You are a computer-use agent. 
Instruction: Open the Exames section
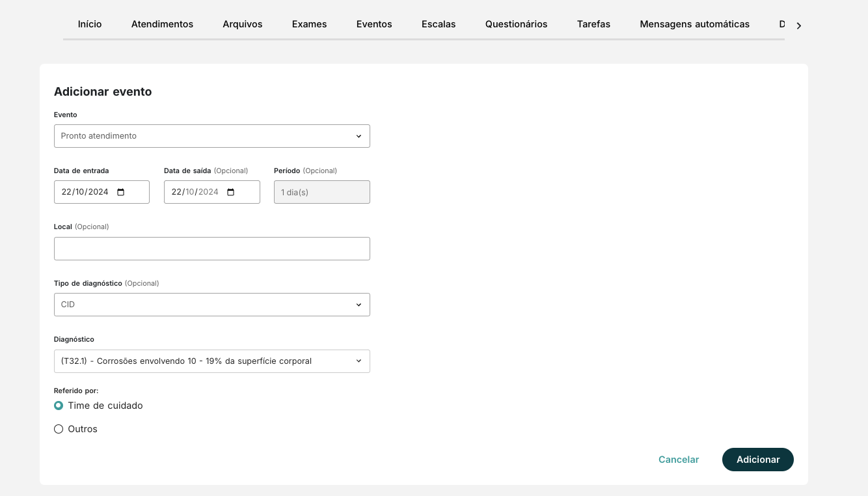309,24
